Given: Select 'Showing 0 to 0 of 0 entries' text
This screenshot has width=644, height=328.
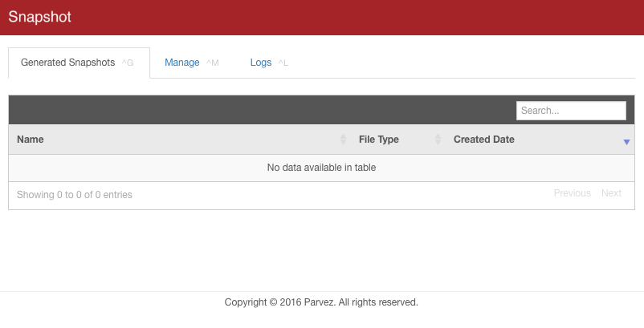Looking at the screenshot, I should point(75,195).
